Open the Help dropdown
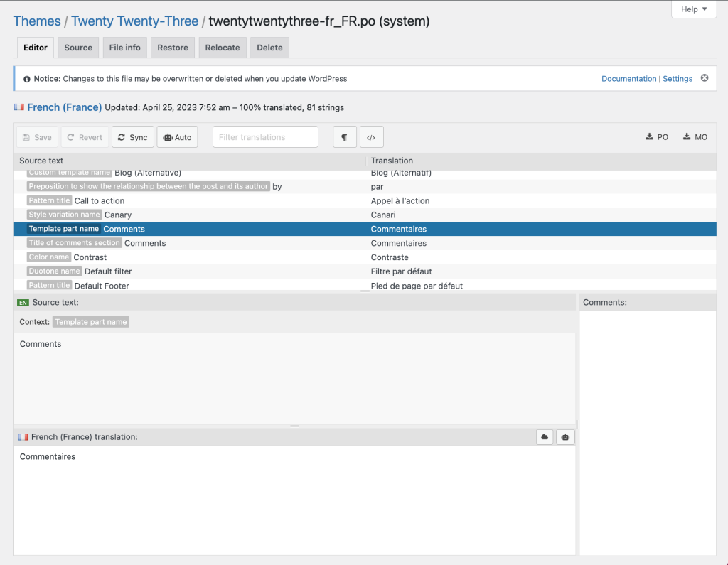The height and width of the screenshot is (565, 728). [x=694, y=9]
